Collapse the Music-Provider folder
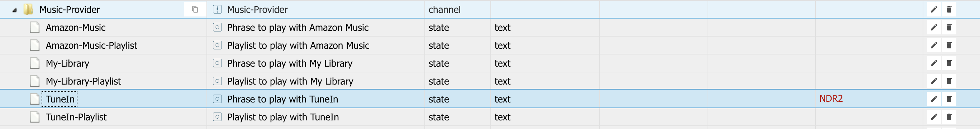 [14, 10]
